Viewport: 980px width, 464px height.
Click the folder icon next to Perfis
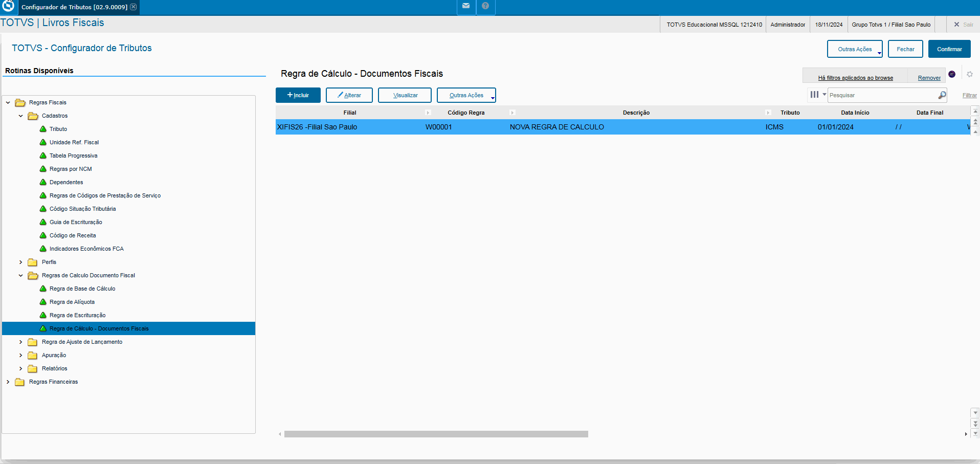pyautogui.click(x=33, y=262)
